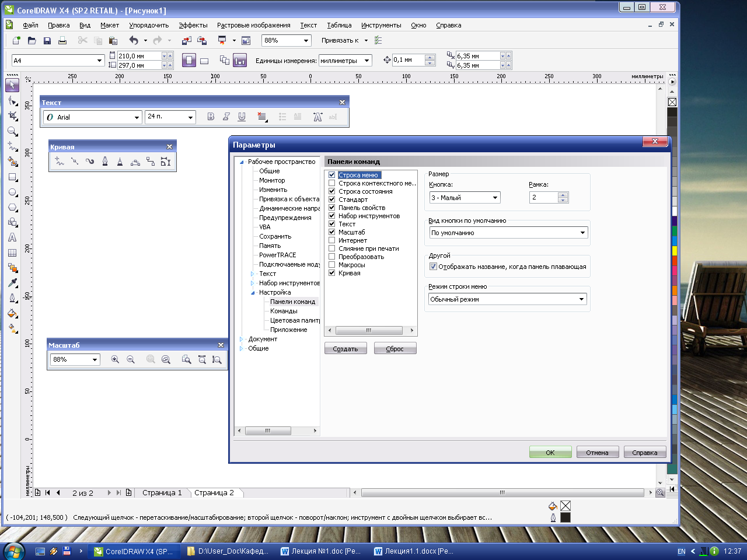Uncheck the Панель свойств checkbox
The image size is (747, 560).
pyautogui.click(x=332, y=208)
